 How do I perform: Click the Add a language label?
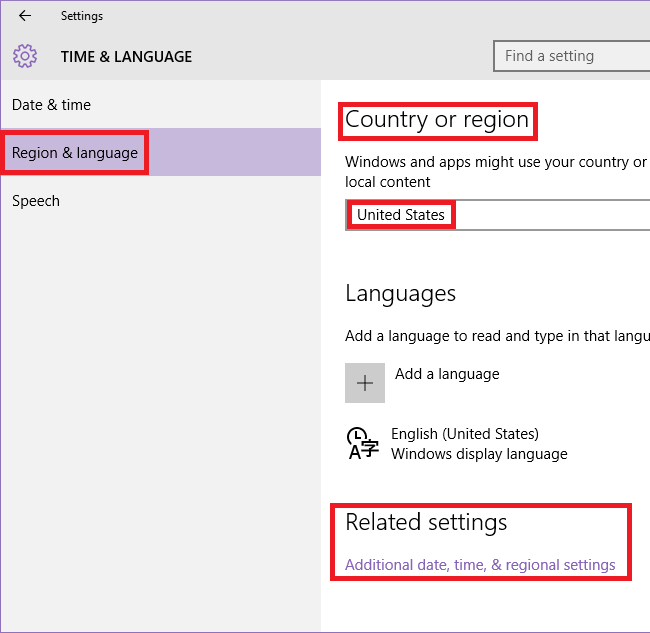point(447,374)
